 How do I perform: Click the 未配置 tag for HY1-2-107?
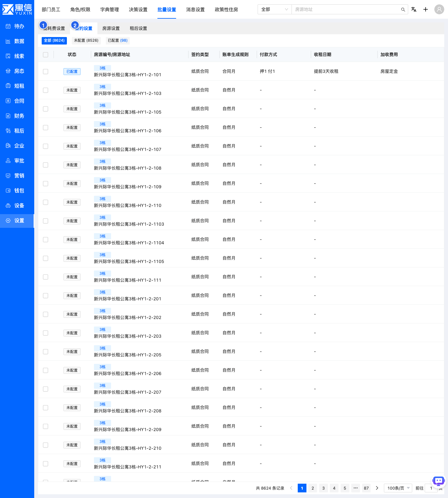click(72, 146)
